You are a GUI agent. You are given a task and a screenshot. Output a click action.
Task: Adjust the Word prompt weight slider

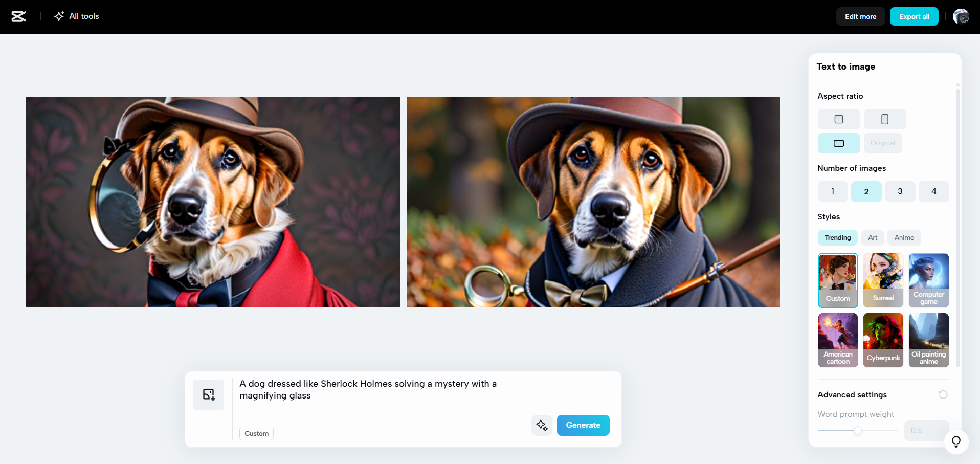tap(858, 430)
